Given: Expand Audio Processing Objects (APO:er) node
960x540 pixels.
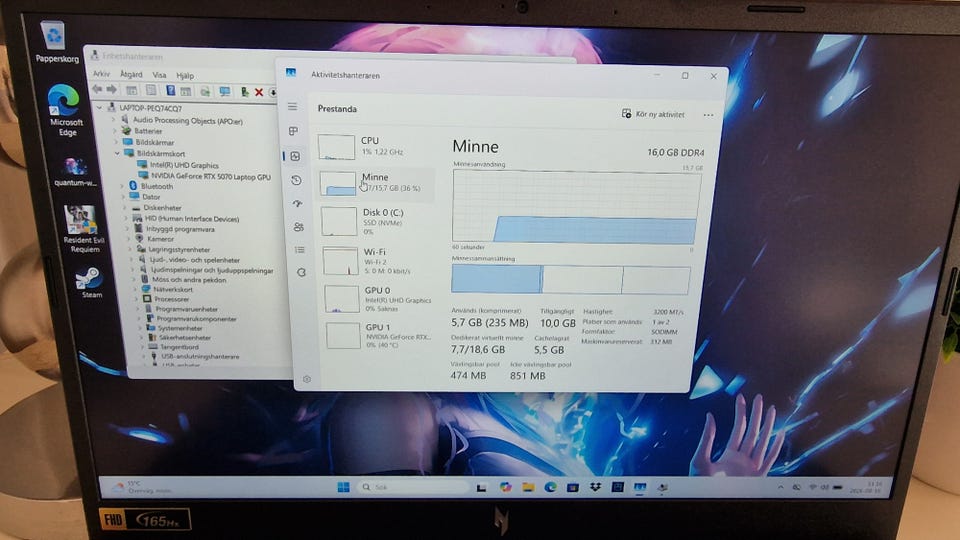Looking at the screenshot, I should 113,120.
